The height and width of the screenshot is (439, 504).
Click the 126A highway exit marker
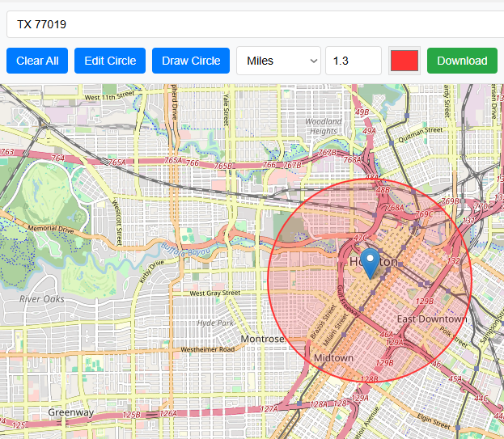(x=167, y=414)
